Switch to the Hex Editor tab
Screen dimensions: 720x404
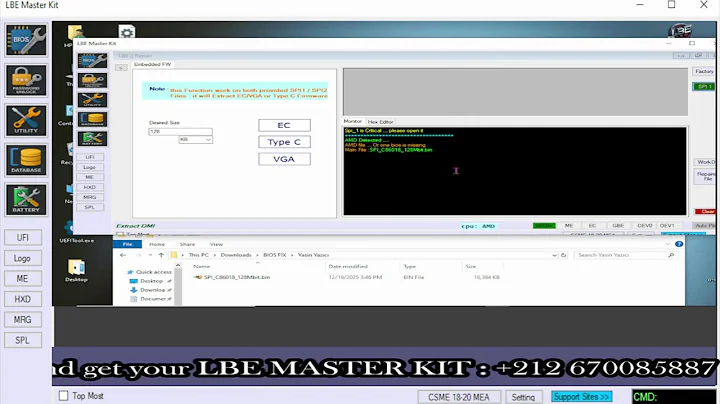click(x=380, y=122)
